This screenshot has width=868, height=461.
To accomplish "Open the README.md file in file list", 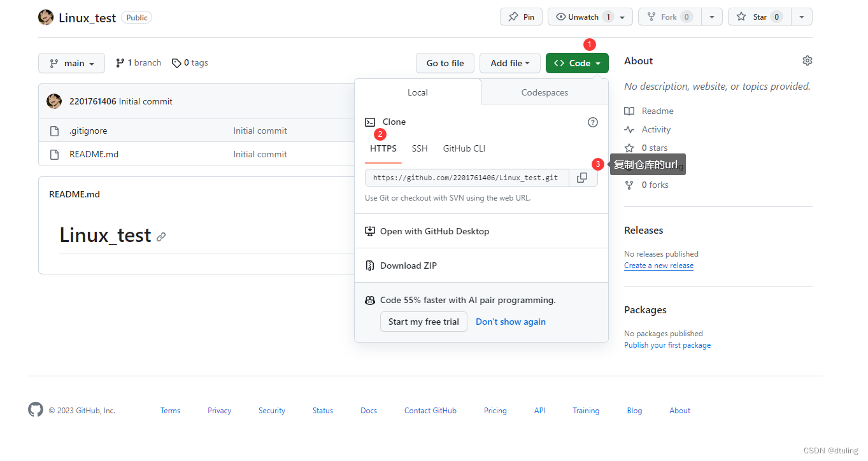I will 94,154.
